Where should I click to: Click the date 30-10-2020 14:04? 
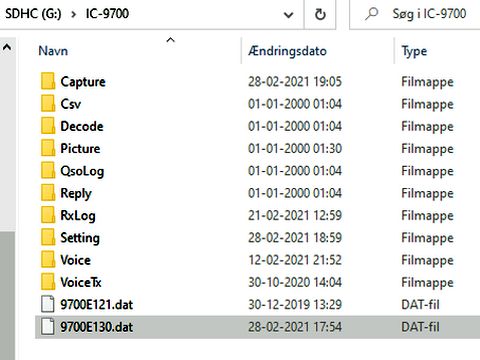[x=295, y=283]
